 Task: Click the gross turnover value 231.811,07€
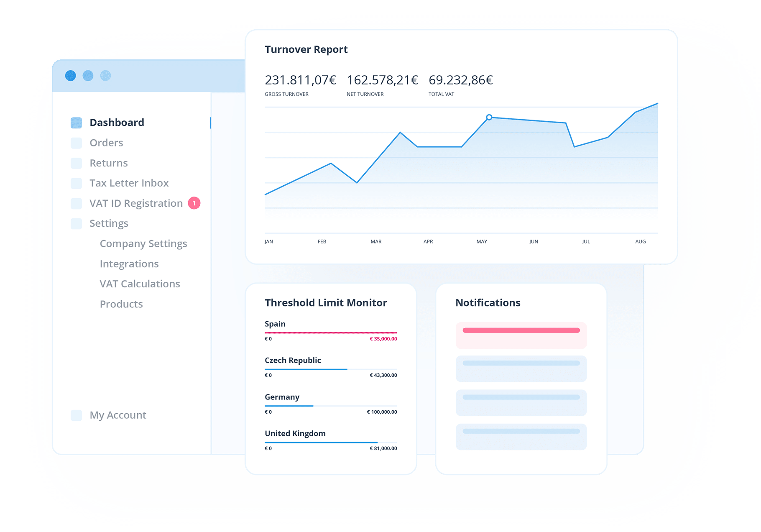point(300,80)
